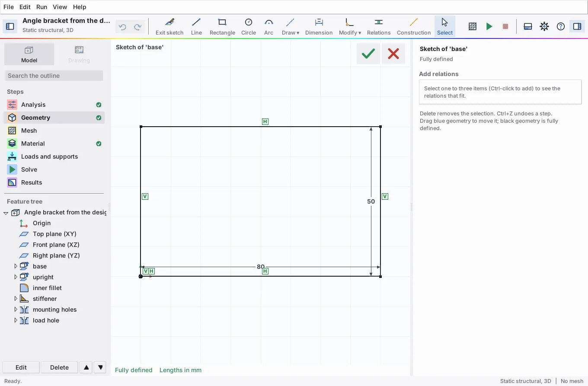Click the mesh grid toolbar icon
The image size is (588, 386).
pos(473,26)
